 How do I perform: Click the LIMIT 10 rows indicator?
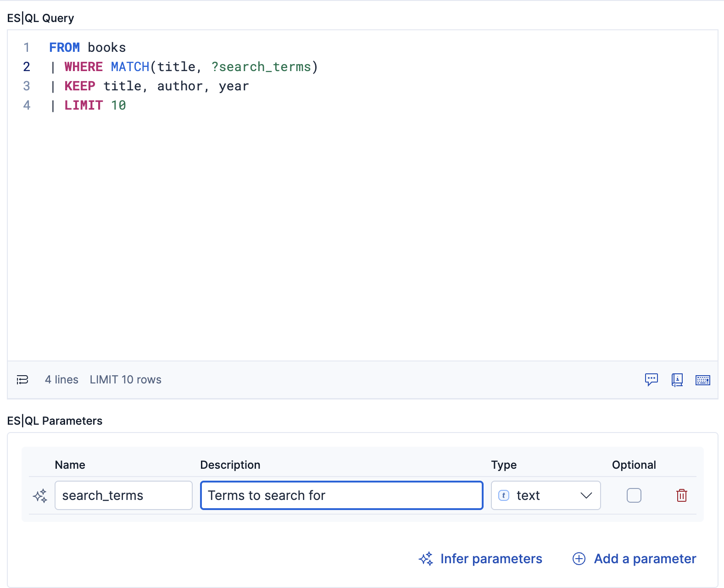(125, 380)
